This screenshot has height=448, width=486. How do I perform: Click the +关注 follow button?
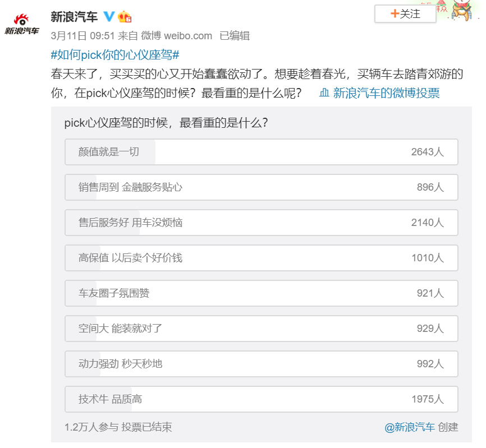point(405,13)
